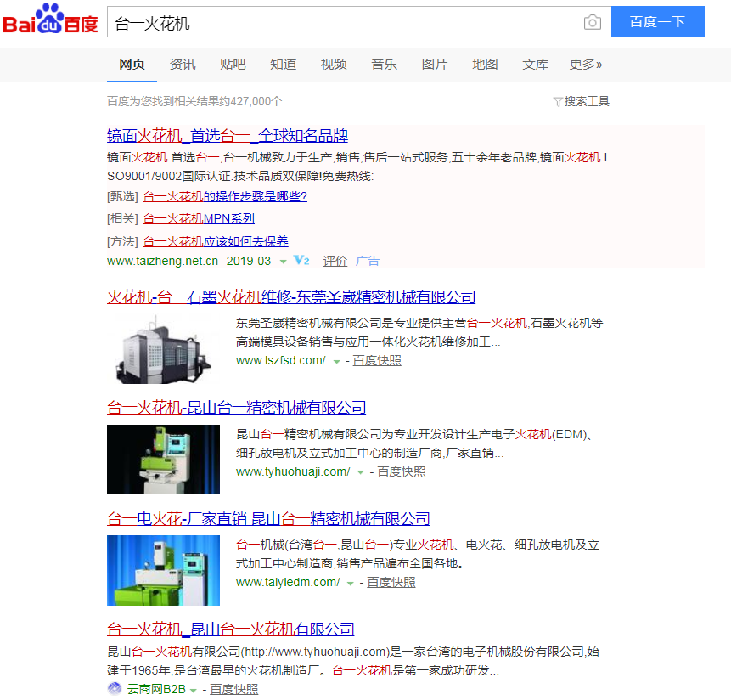731x700 pixels.
Task: Click the search tools filter icon
Action: click(558, 102)
